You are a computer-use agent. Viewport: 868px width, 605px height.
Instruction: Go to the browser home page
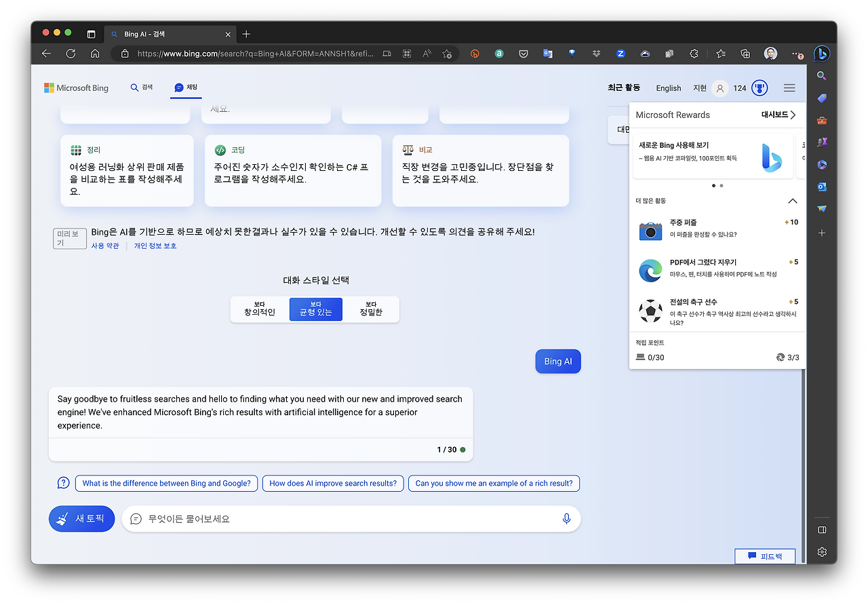(x=95, y=54)
